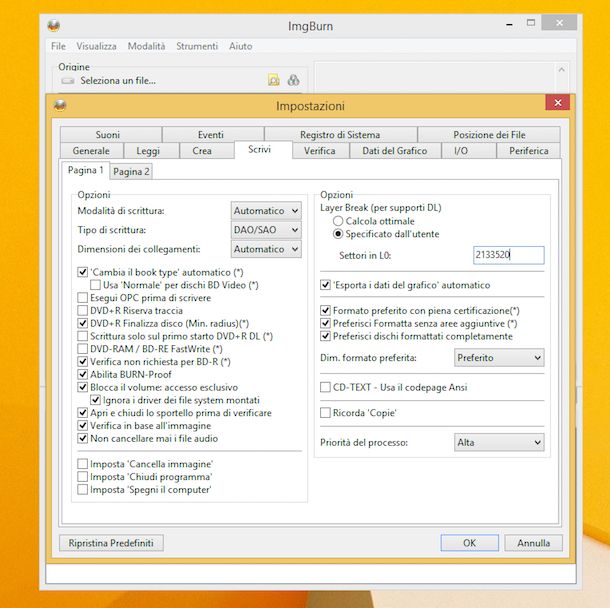Click the OK button

click(470, 543)
